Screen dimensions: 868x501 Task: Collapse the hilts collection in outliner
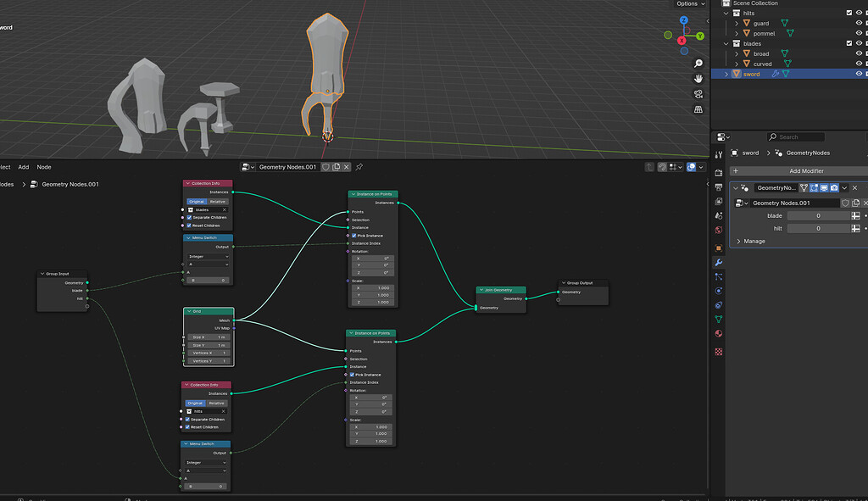[726, 14]
